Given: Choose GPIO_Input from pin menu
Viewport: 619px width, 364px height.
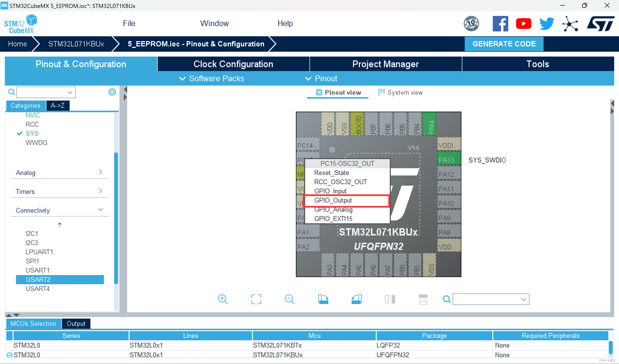Looking at the screenshot, I should (347, 191).
